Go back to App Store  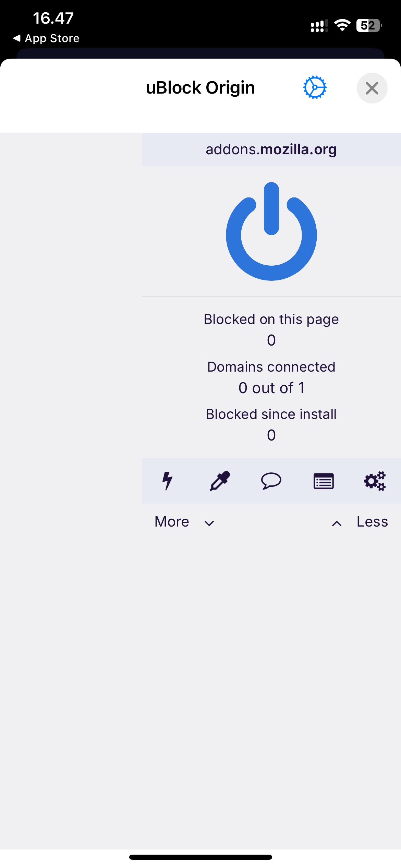pos(46,38)
